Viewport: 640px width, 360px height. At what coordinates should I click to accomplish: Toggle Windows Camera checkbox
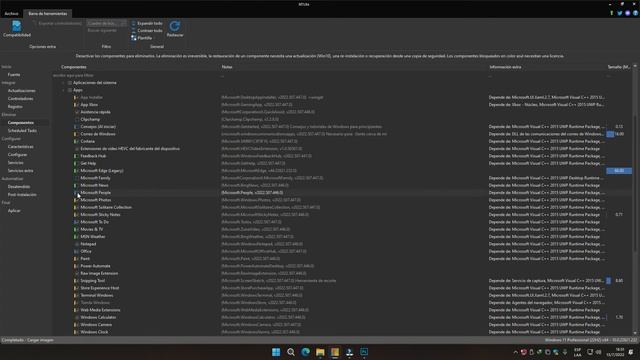[76, 325]
